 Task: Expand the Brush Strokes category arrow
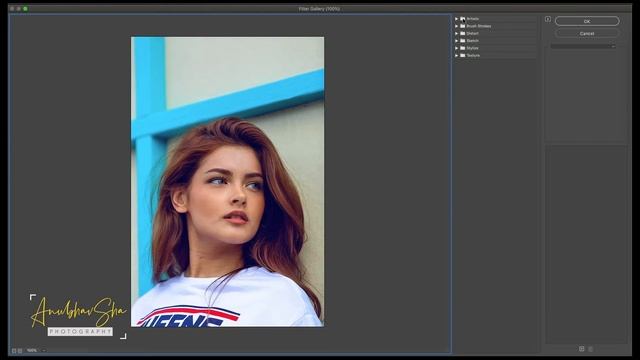pos(456,26)
